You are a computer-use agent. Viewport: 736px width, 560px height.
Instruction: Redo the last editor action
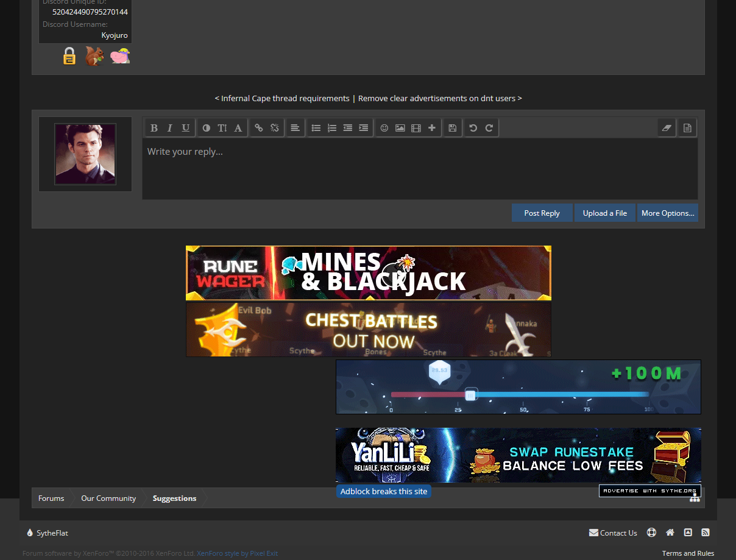coord(489,128)
